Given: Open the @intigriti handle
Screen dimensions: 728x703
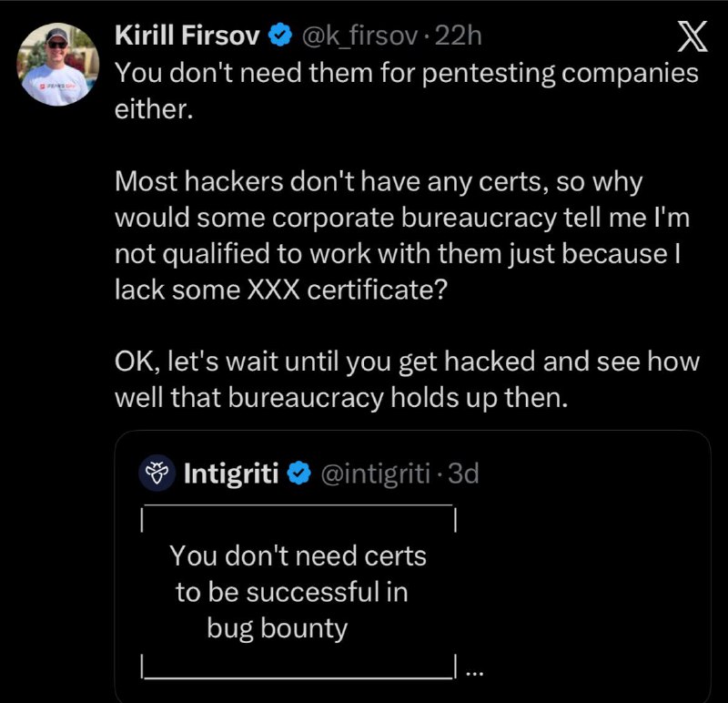Looking at the screenshot, I should [372, 474].
